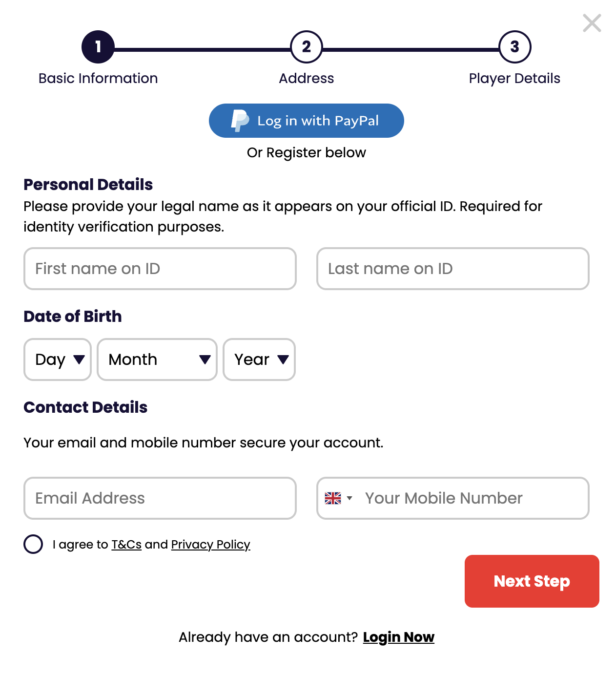This screenshot has width=616, height=677.
Task: Go to the Address step label
Action: 307,78
